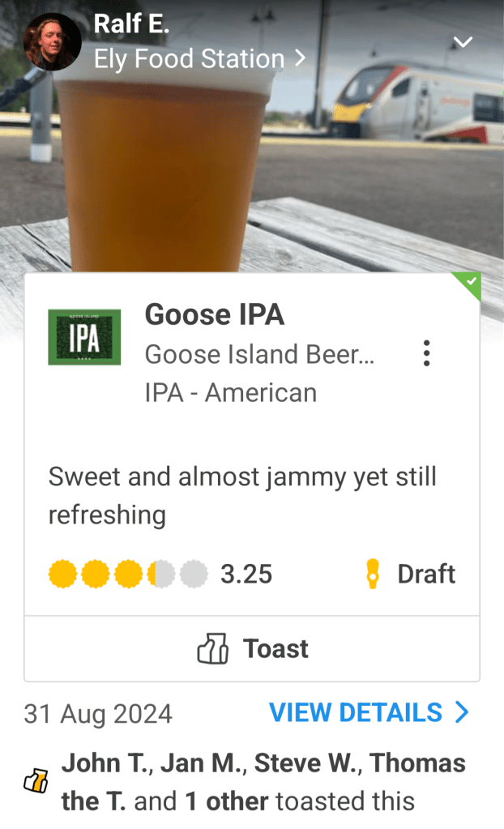Image resolution: width=504 pixels, height=829 pixels.
Task: Open the three-dot menu for Goose IPA
Action: pyautogui.click(x=426, y=353)
